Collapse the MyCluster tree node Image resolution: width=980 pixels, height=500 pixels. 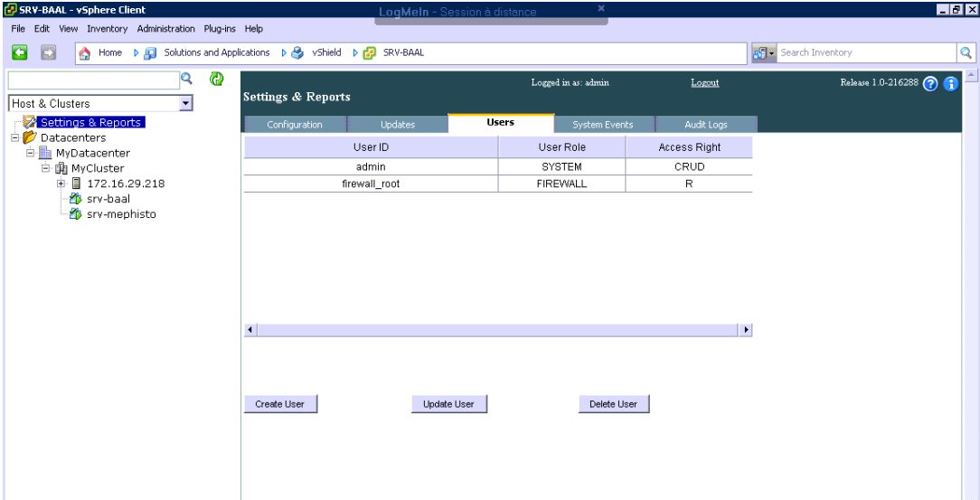(x=45, y=168)
